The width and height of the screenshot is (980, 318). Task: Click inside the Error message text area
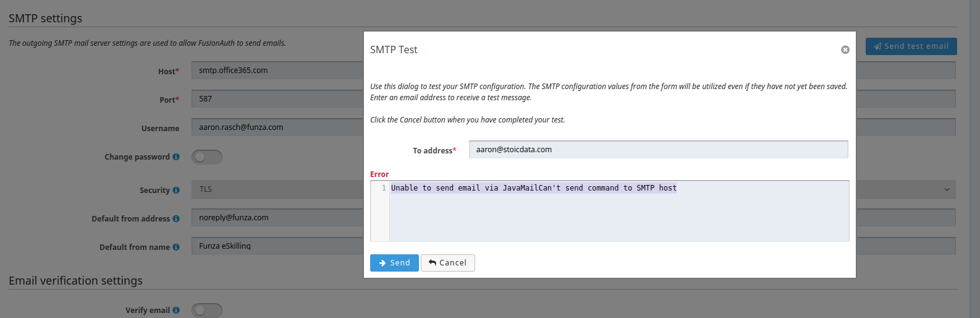[x=618, y=217]
